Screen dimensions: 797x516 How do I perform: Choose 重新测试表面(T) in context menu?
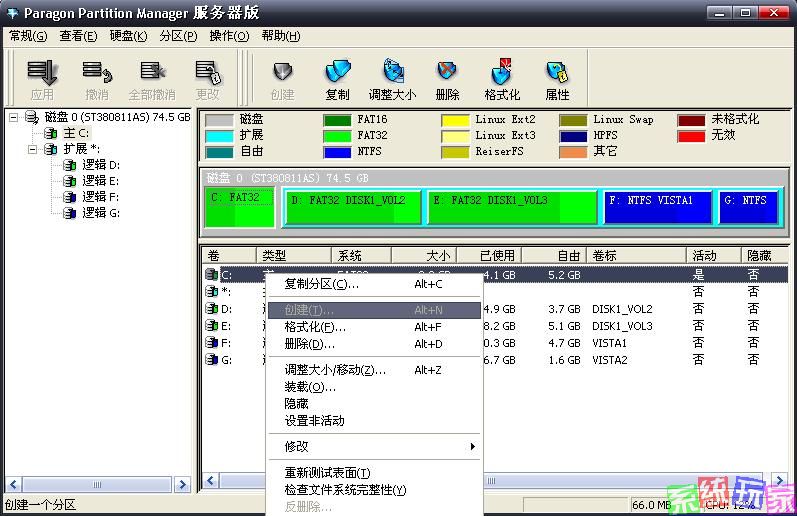tap(374, 473)
